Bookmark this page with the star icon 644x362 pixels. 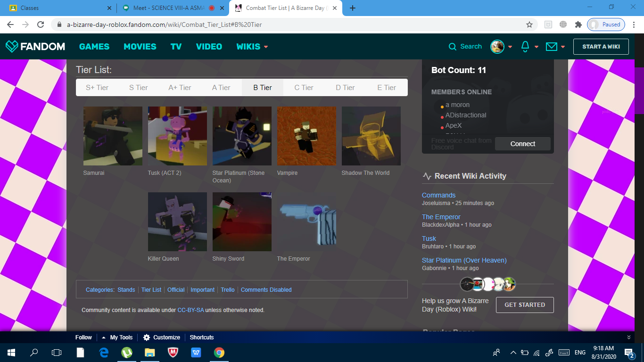(529, 25)
